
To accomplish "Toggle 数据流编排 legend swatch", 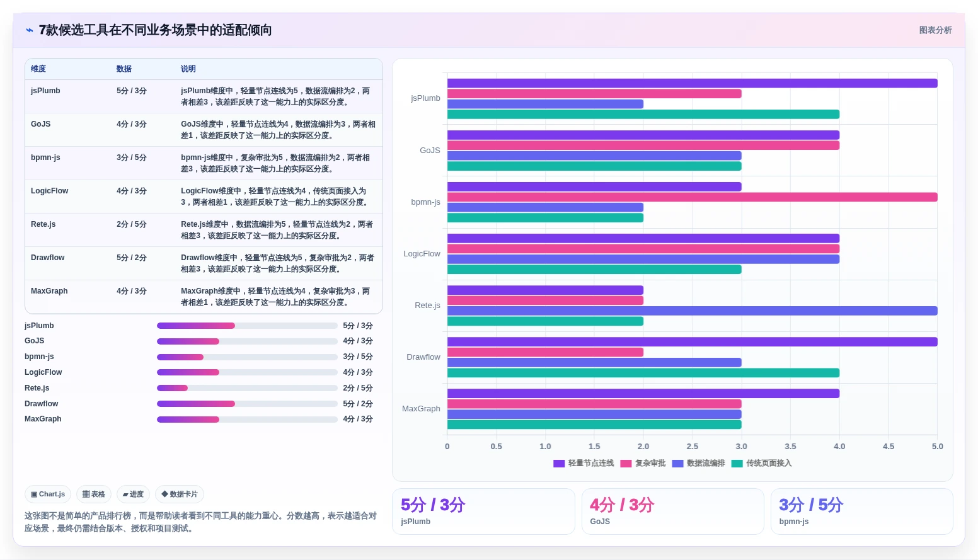I will click(x=677, y=464).
